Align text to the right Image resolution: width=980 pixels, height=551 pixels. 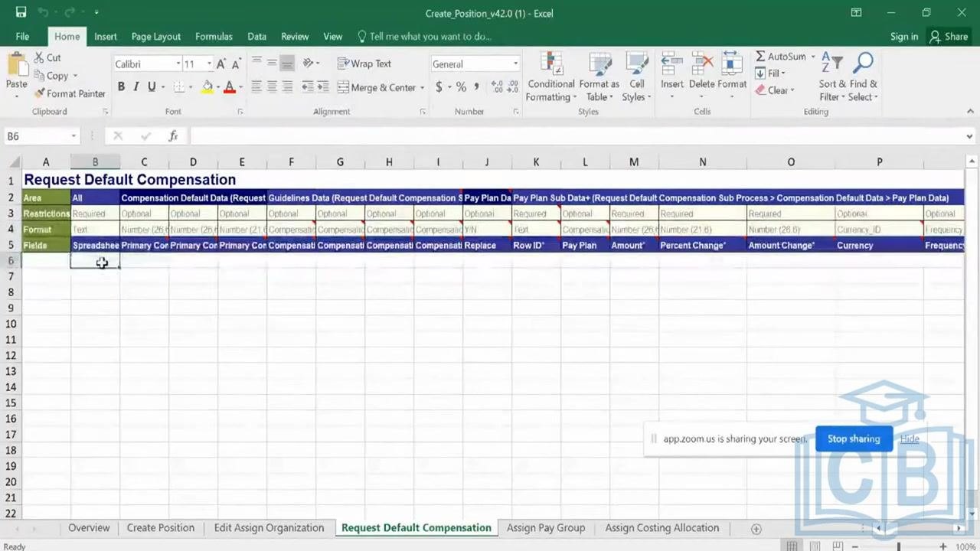(x=287, y=87)
